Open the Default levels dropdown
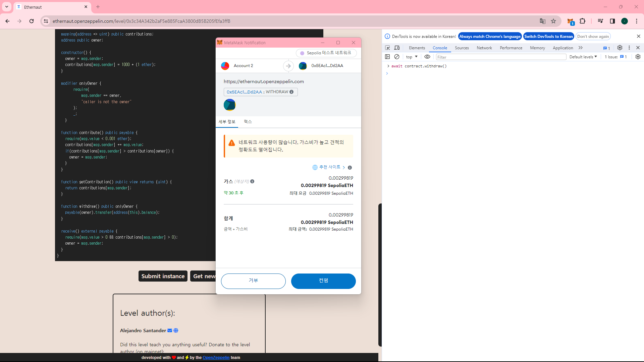The height and width of the screenshot is (362, 644). 583,57
